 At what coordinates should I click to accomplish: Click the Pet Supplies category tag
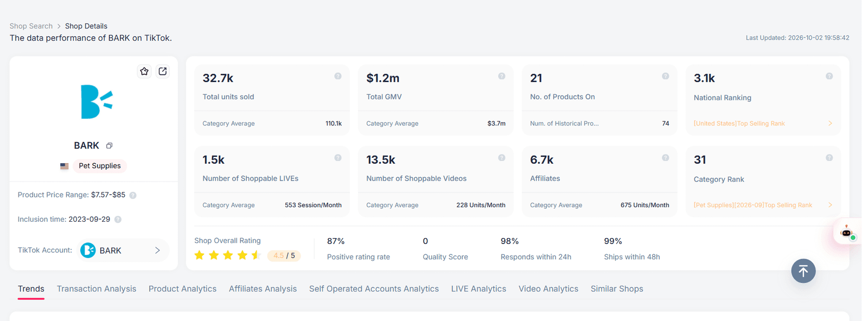[100, 166]
